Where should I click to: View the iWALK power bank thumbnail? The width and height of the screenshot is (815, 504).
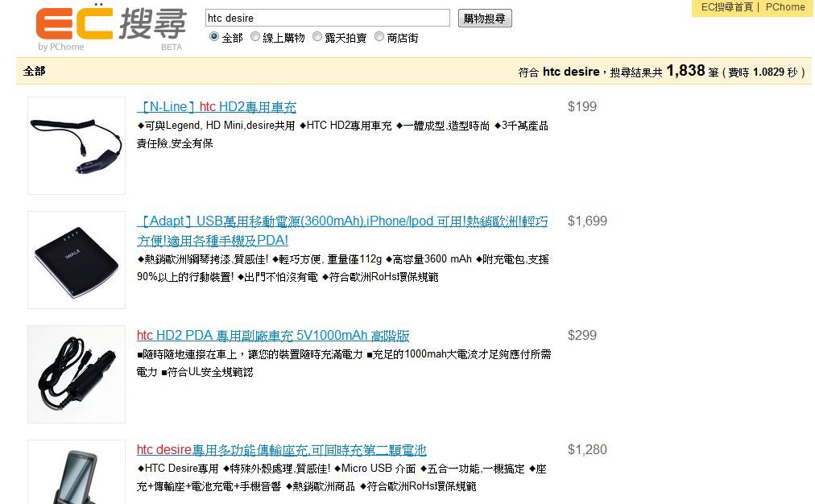pyautogui.click(x=77, y=260)
